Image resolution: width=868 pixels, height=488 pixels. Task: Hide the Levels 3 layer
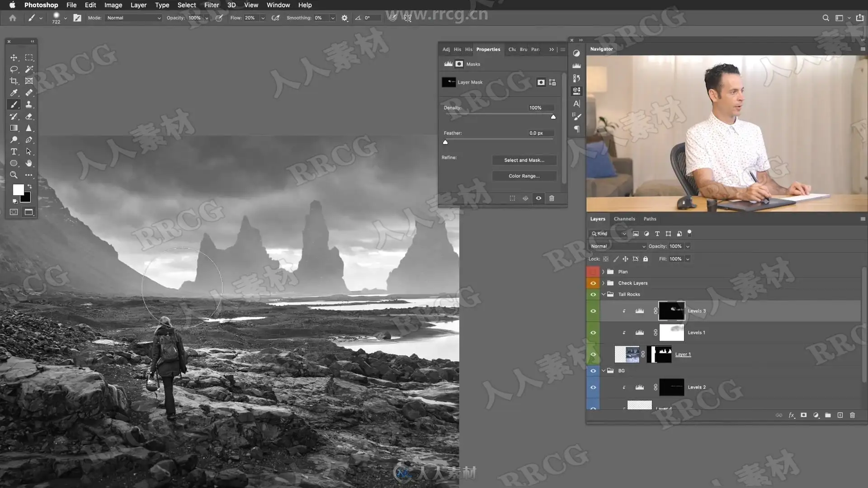tap(593, 311)
